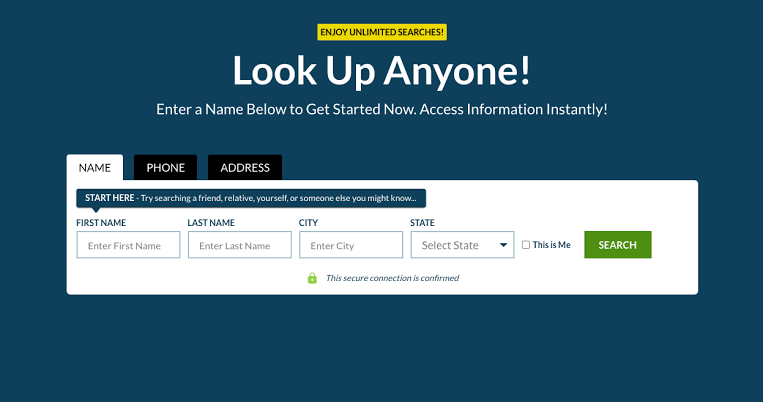The width and height of the screenshot is (763, 402).
Task: Click the FIRST NAME field label
Action: (x=101, y=223)
